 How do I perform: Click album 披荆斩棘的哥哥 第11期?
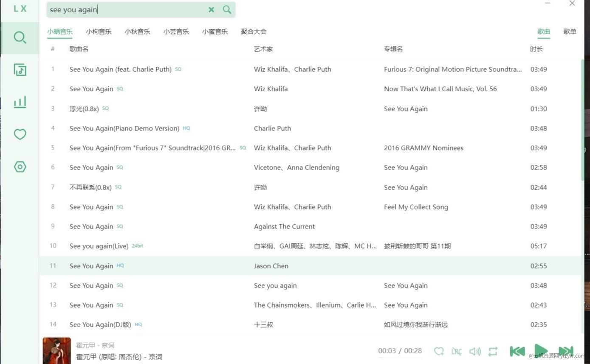click(417, 246)
